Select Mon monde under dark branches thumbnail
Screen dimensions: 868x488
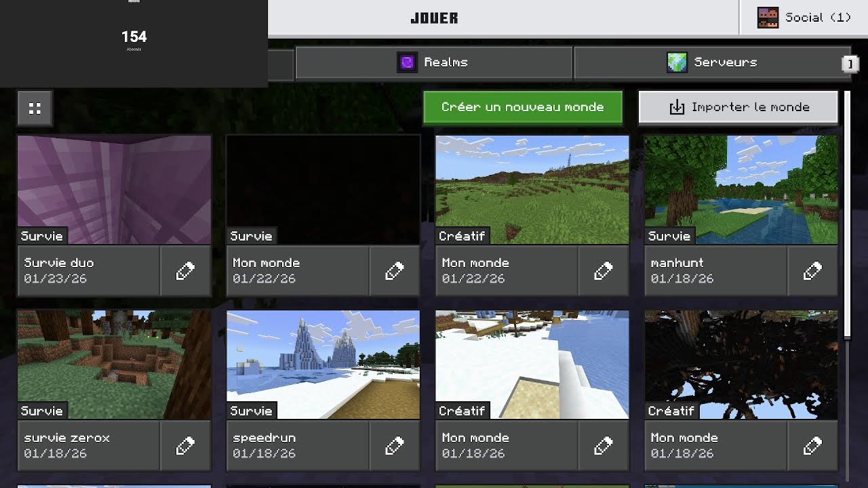pyautogui.click(x=716, y=446)
